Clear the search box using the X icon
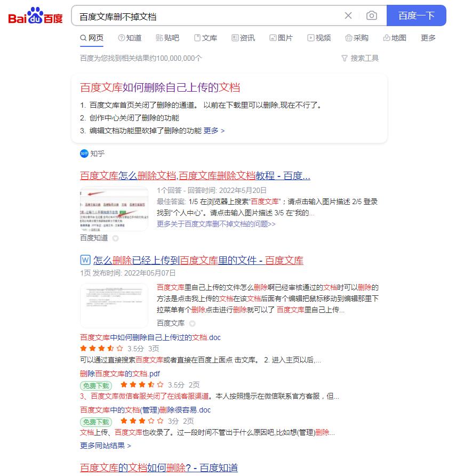This screenshot has height=476, width=456. [348, 15]
